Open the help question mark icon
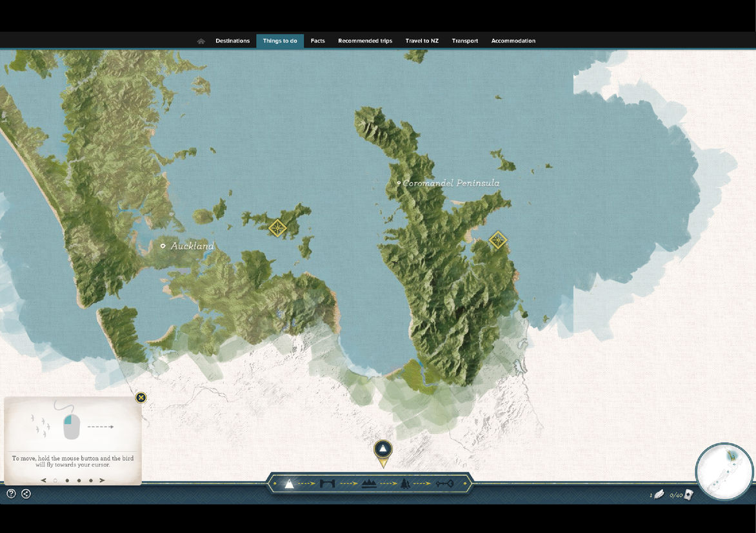 [x=11, y=494]
